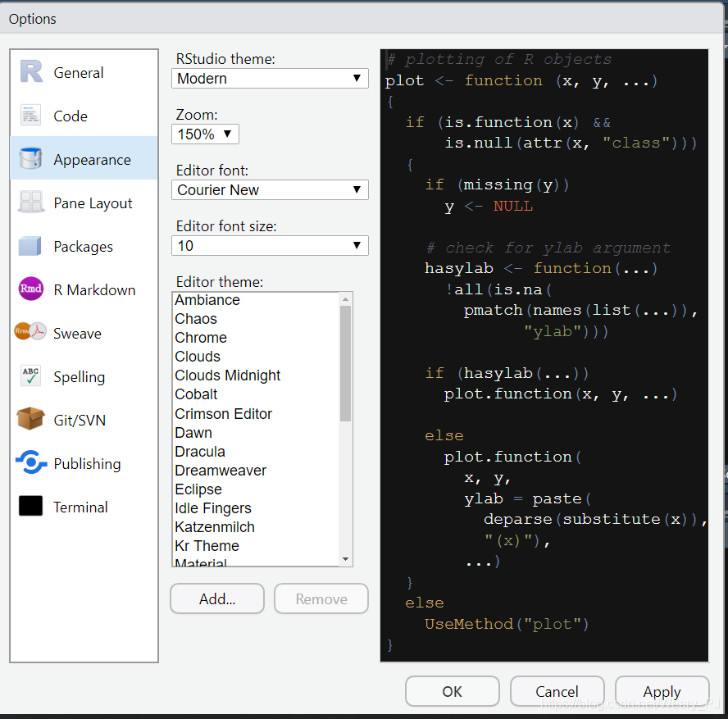Pick the Dawn editor theme
Screen dimensions: 728x719
256,433
